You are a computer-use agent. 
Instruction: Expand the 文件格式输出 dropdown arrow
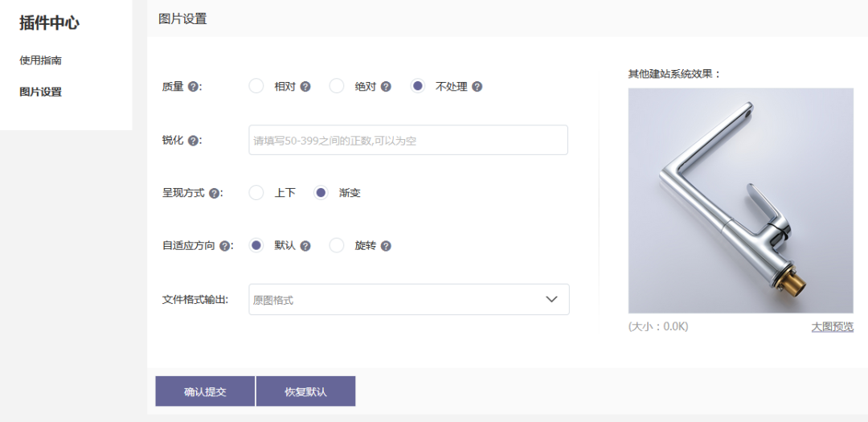tap(551, 299)
